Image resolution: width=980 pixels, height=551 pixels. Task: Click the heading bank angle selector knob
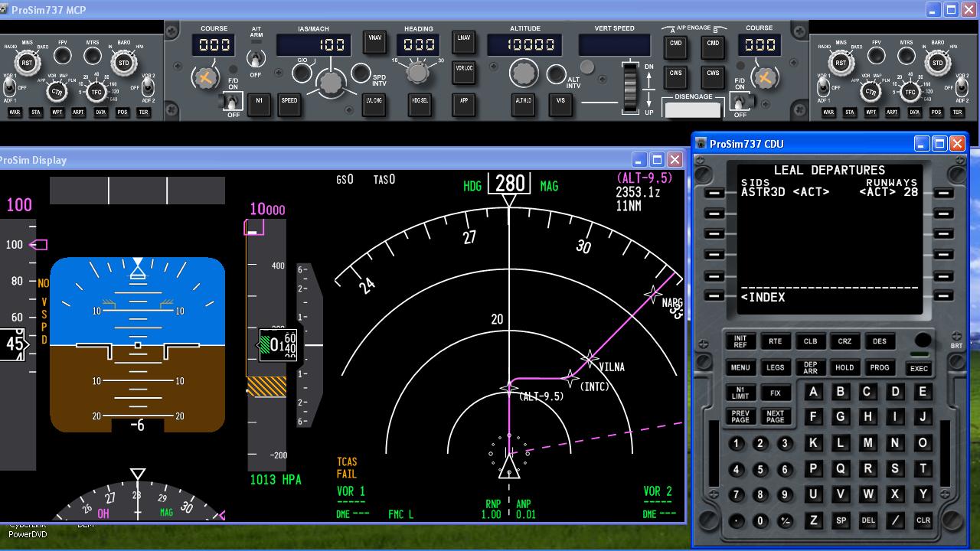[x=416, y=73]
